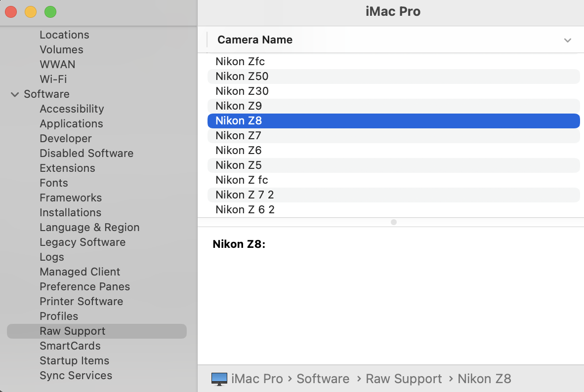Click Raw Support in the path bar
The width and height of the screenshot is (584, 392).
(404, 379)
